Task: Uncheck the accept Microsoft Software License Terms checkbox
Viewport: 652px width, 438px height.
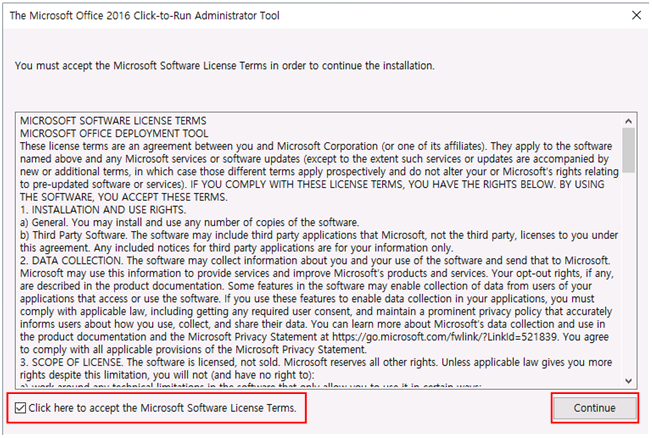Action: [x=20, y=408]
